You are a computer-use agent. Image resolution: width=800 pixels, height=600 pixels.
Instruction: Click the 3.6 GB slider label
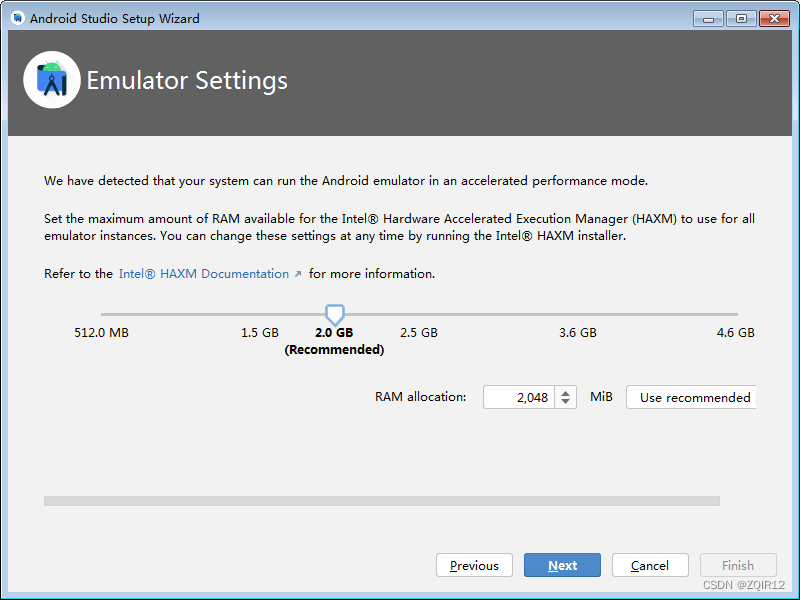(578, 333)
